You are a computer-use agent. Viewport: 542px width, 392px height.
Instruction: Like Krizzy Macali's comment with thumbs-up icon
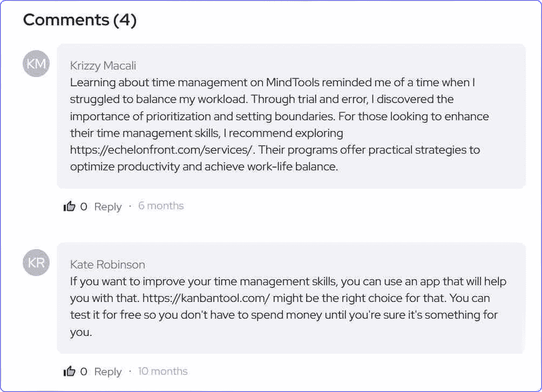[69, 206]
